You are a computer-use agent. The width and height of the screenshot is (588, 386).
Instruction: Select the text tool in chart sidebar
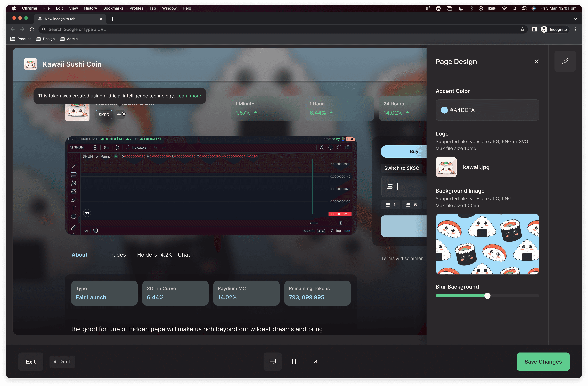74,208
